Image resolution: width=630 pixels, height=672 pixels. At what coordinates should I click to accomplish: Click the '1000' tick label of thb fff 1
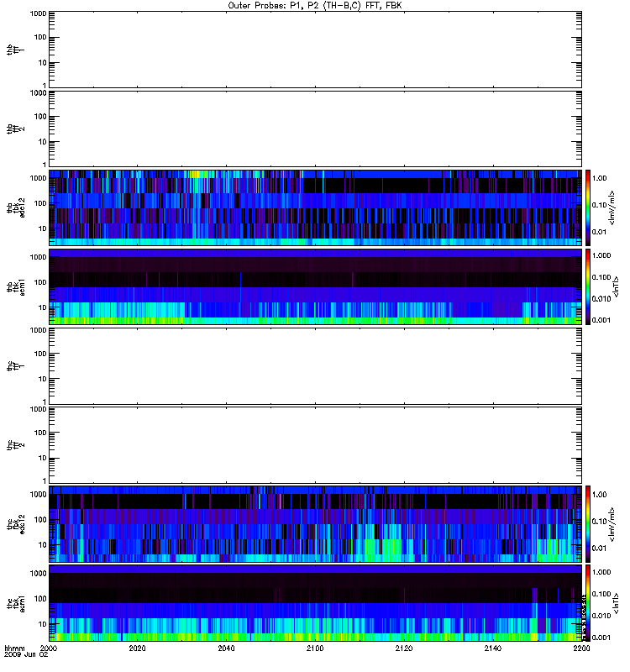coord(38,13)
